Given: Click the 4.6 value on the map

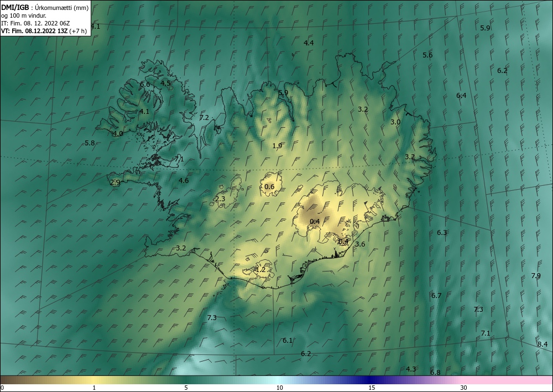Looking at the screenshot, I should 184,181.
